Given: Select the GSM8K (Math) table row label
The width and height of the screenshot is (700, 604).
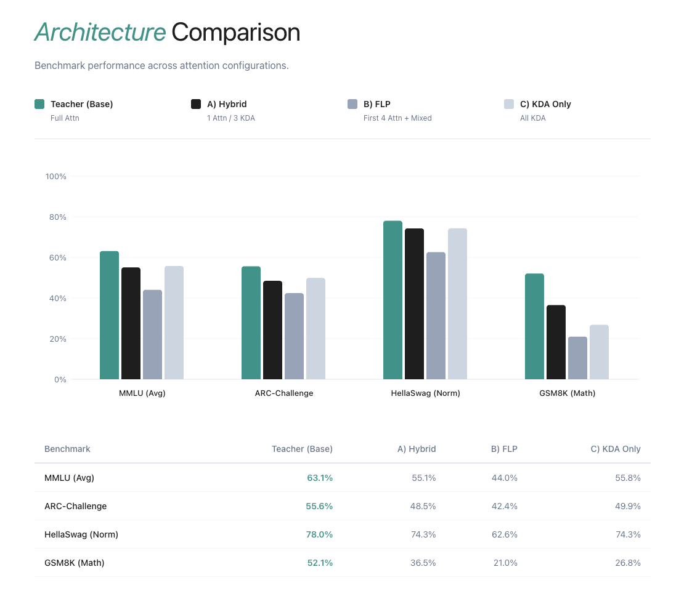Looking at the screenshot, I should coord(74,563).
